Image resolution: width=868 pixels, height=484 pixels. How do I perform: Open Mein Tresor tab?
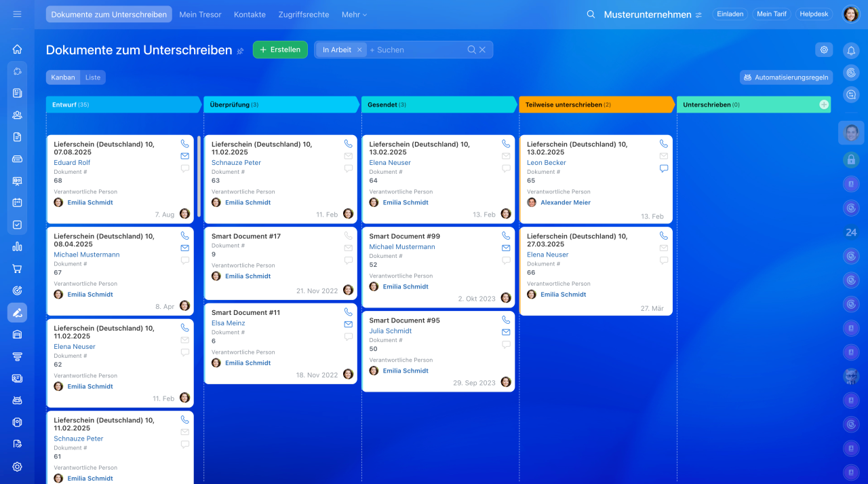(x=200, y=14)
